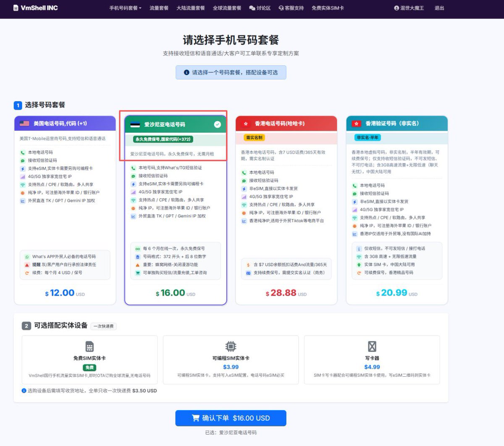This screenshot has width=504, height=446.
Task: Click cart icon beside 可单独购买短信/流量充值
Action: point(138,273)
